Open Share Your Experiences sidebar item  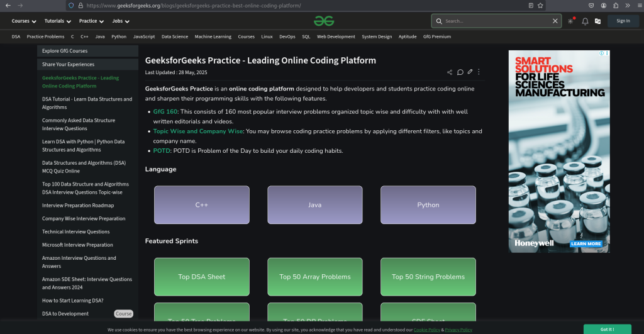(x=87, y=64)
